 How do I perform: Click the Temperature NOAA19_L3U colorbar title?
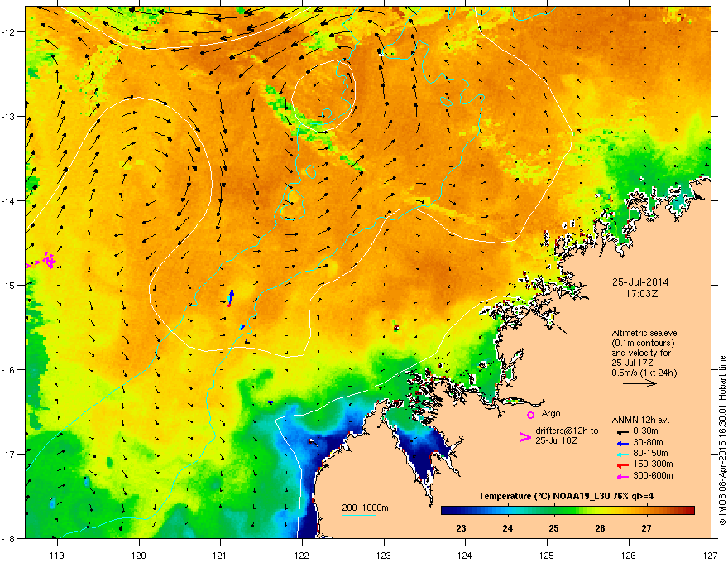point(566,496)
